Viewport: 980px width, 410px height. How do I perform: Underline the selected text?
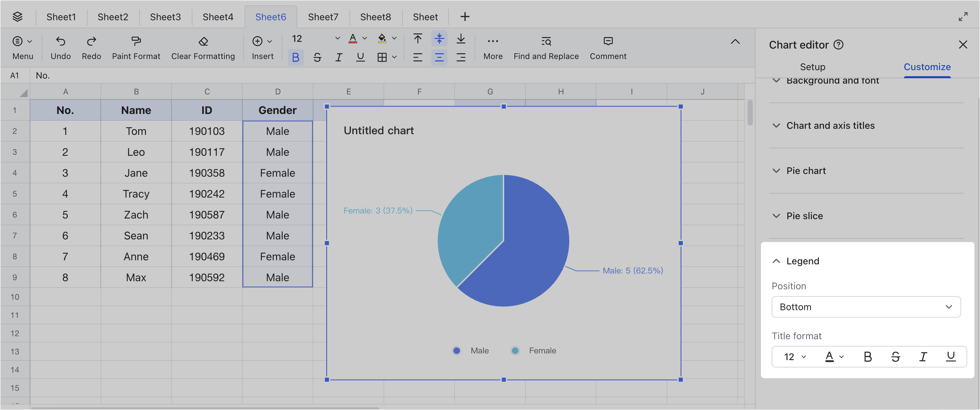click(360, 57)
